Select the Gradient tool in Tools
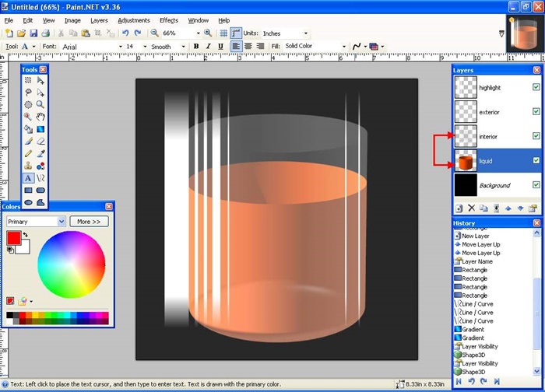This screenshot has height=392, width=545. (x=40, y=129)
